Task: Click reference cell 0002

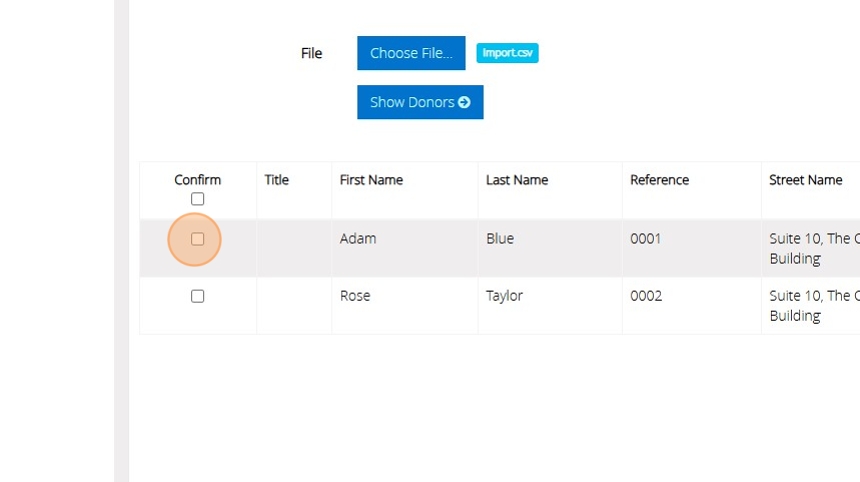Action: tap(646, 296)
